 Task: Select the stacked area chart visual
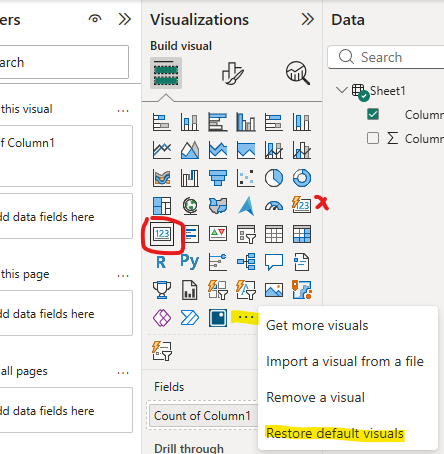218,150
